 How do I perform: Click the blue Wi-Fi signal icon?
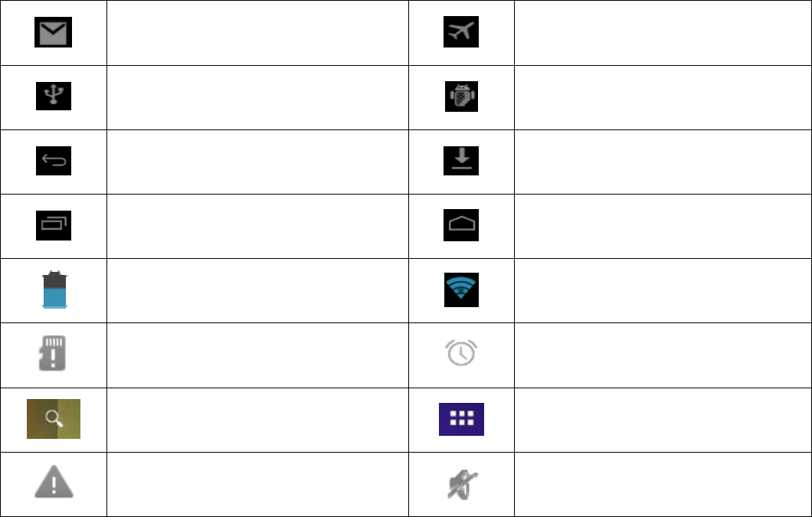click(461, 290)
